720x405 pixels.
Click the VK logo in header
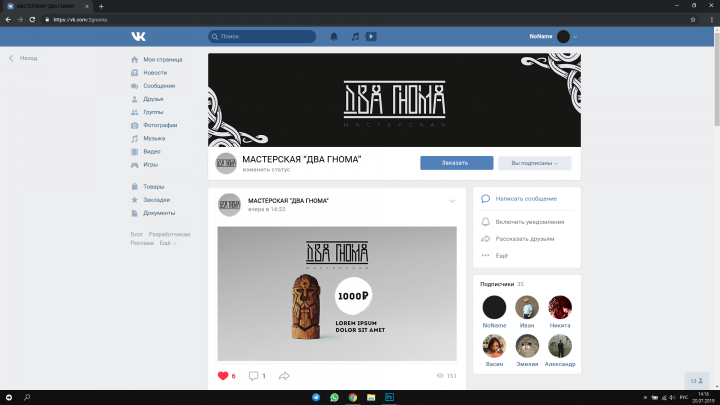(138, 36)
